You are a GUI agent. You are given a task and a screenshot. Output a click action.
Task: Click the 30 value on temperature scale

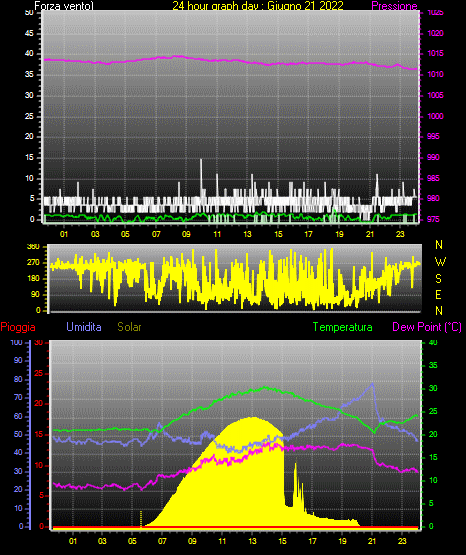point(433,388)
